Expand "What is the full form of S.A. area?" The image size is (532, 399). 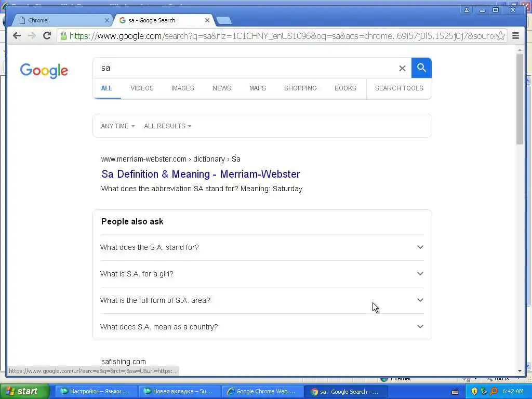(x=262, y=300)
